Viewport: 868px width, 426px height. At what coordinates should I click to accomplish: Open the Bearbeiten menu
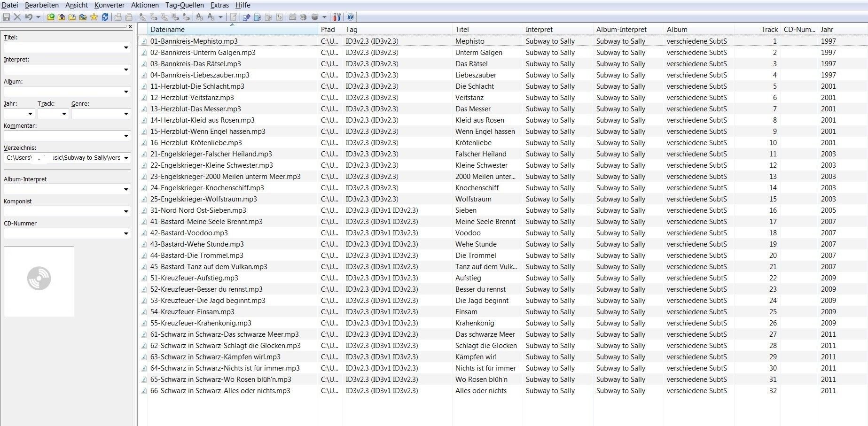(x=42, y=5)
